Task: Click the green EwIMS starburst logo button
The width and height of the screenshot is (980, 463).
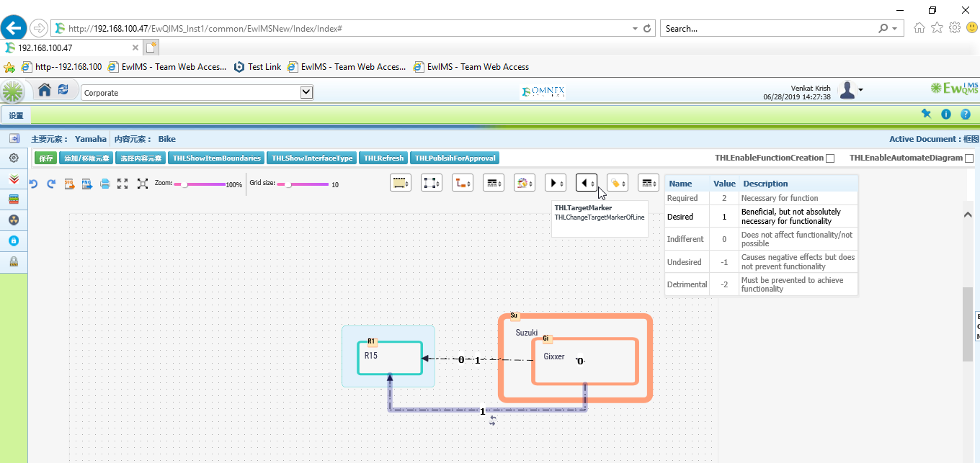Action: pos(12,92)
